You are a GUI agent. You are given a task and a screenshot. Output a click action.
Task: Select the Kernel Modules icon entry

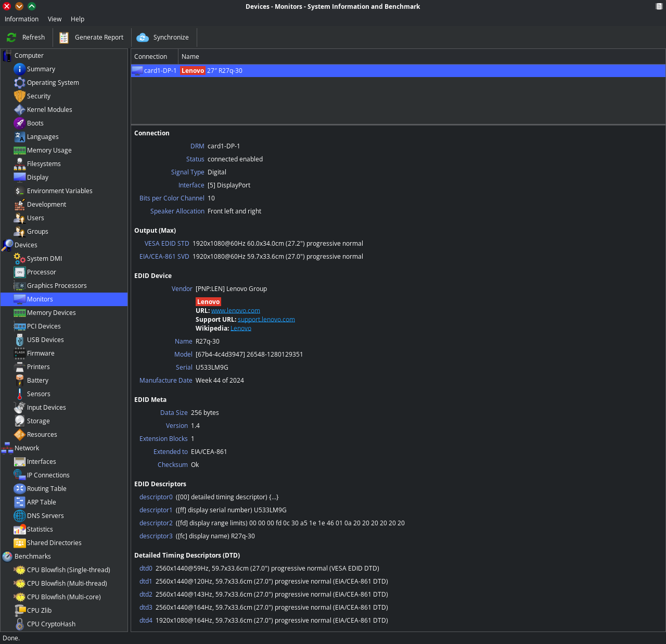[x=20, y=110]
